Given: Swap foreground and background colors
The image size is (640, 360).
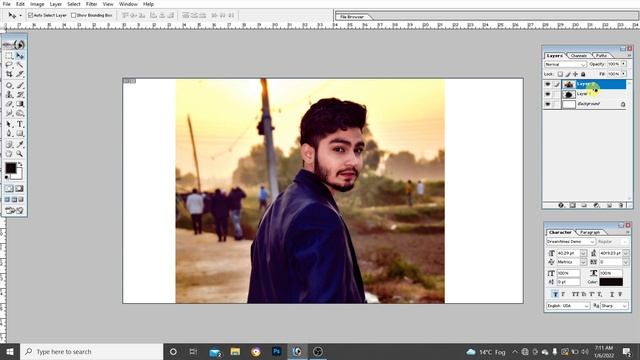Looking at the screenshot, I should 20,164.
